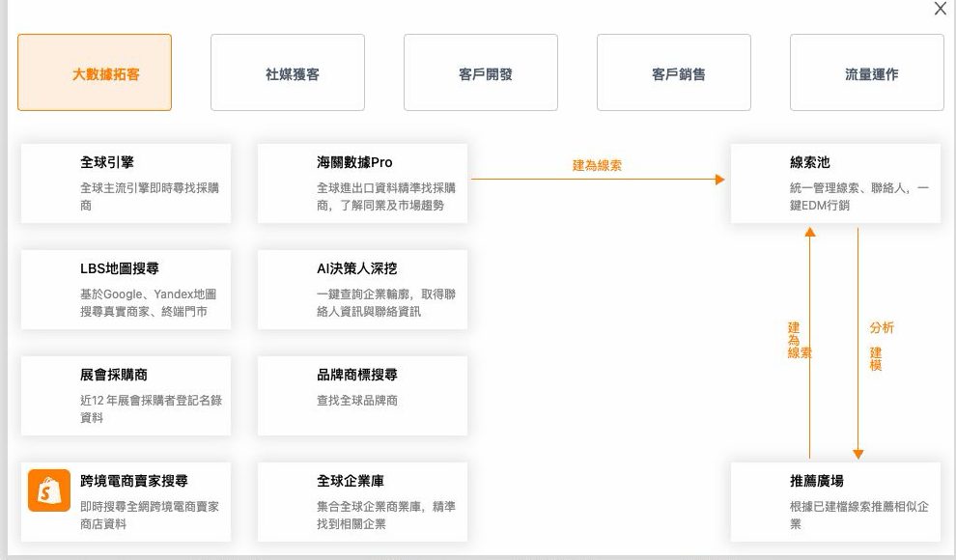Viewport: 956px width, 560px height.
Task: Open the 推薦廣場 card
Action: pos(836,502)
